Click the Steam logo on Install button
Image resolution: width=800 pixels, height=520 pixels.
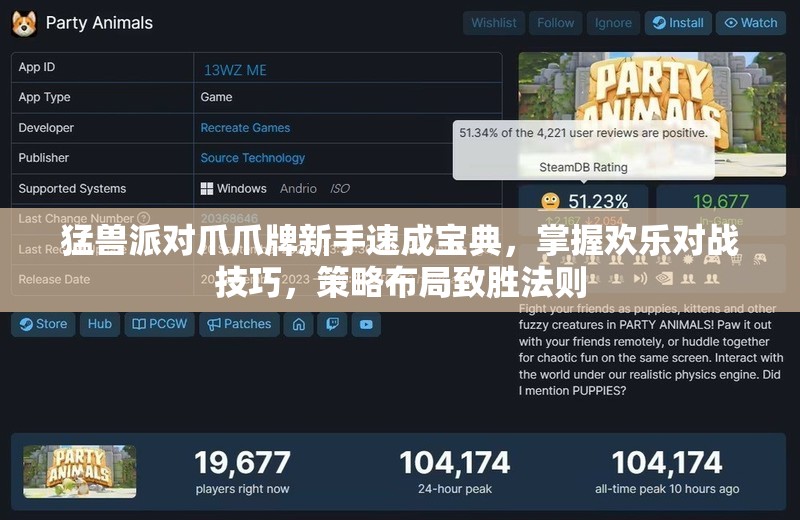pyautogui.click(x=659, y=23)
